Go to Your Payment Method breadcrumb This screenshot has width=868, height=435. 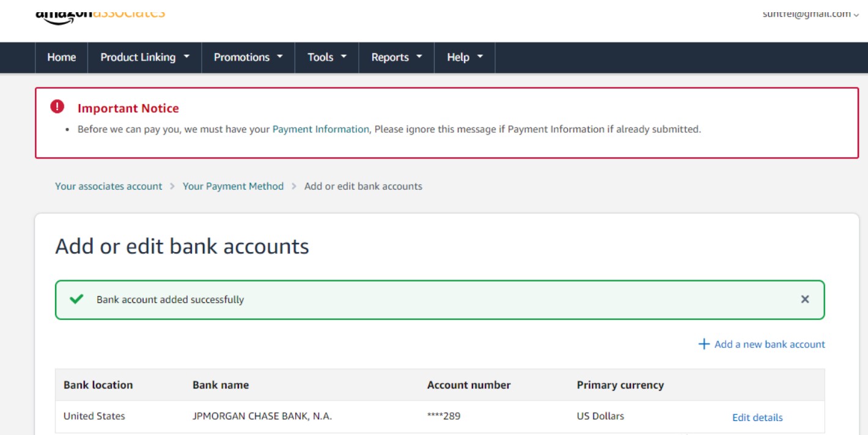tap(233, 186)
